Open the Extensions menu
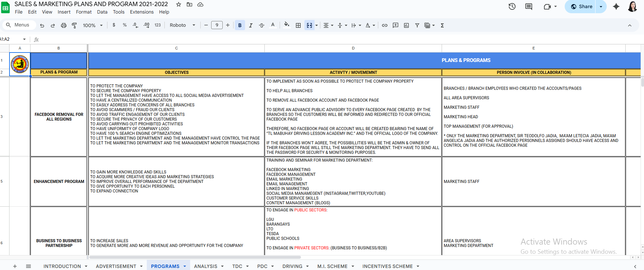 [142, 12]
